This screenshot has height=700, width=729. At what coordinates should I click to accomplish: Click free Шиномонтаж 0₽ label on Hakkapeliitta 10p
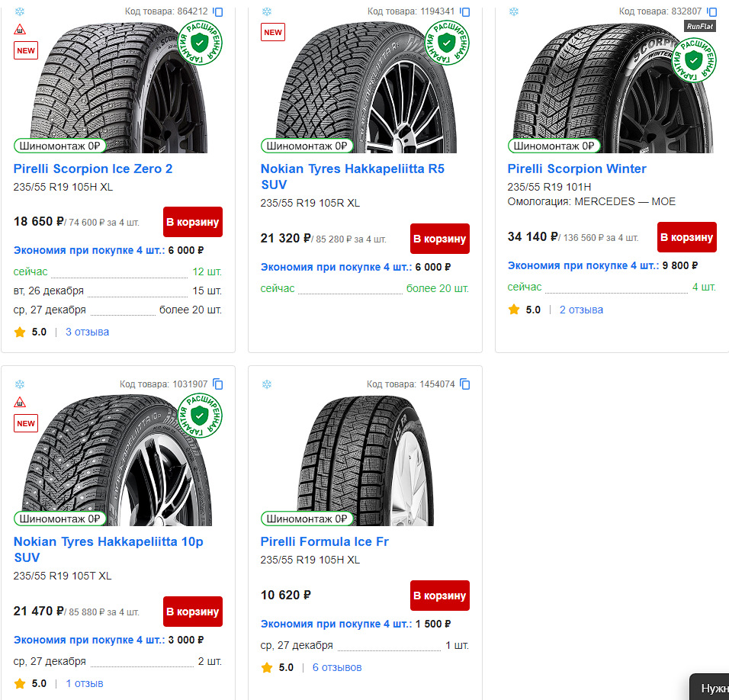[59, 519]
